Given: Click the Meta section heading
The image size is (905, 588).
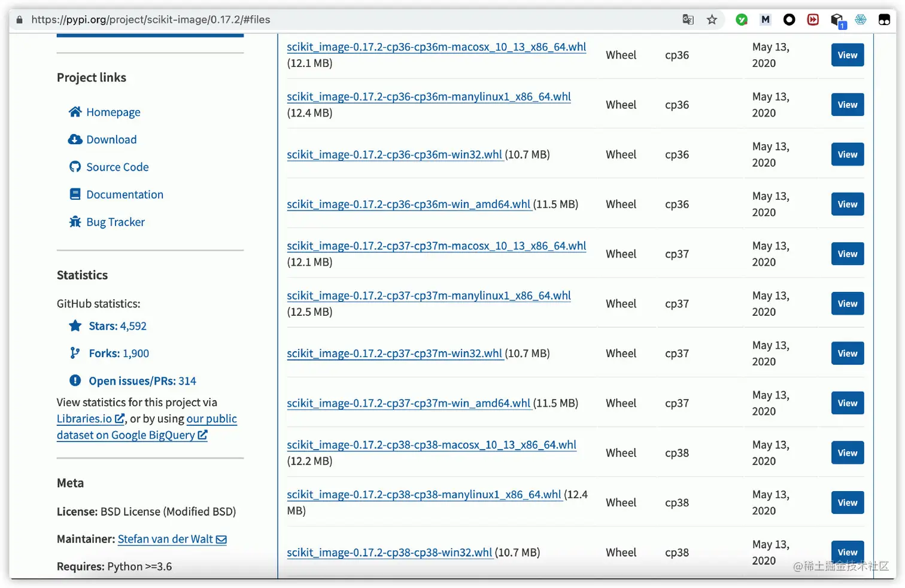Looking at the screenshot, I should click(x=70, y=483).
